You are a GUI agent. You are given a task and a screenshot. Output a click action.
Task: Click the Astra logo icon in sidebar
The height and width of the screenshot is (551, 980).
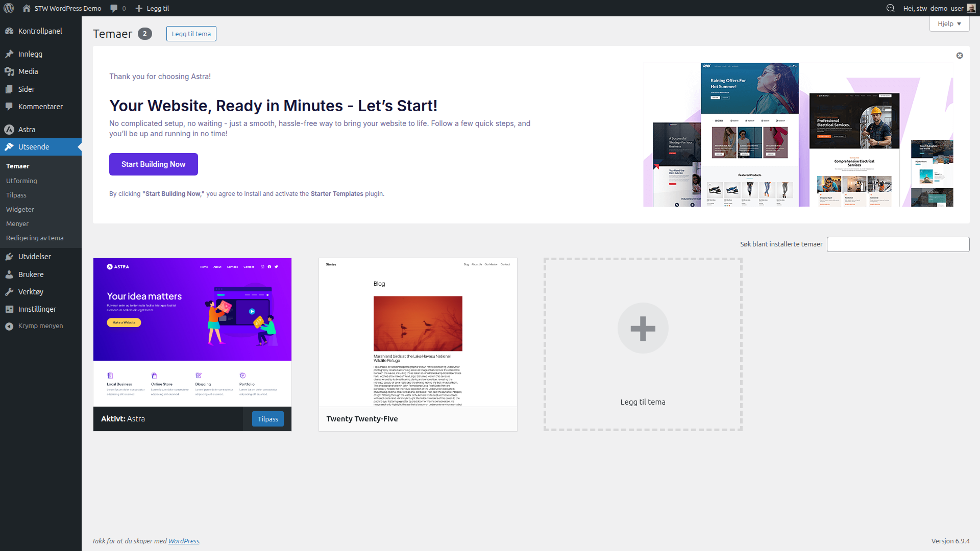point(9,130)
